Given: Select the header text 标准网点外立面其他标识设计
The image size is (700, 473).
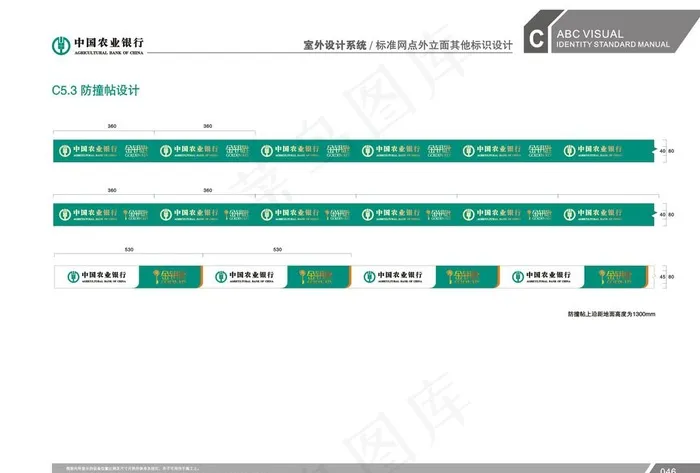Looking at the screenshot, I should click(444, 45).
